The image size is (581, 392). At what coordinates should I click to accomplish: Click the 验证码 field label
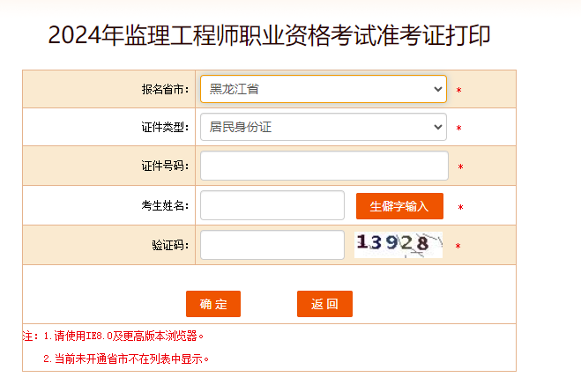tap(170, 246)
